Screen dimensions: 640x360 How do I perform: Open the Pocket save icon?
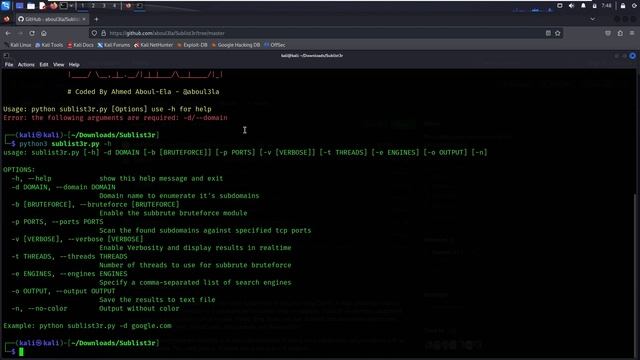(608, 33)
